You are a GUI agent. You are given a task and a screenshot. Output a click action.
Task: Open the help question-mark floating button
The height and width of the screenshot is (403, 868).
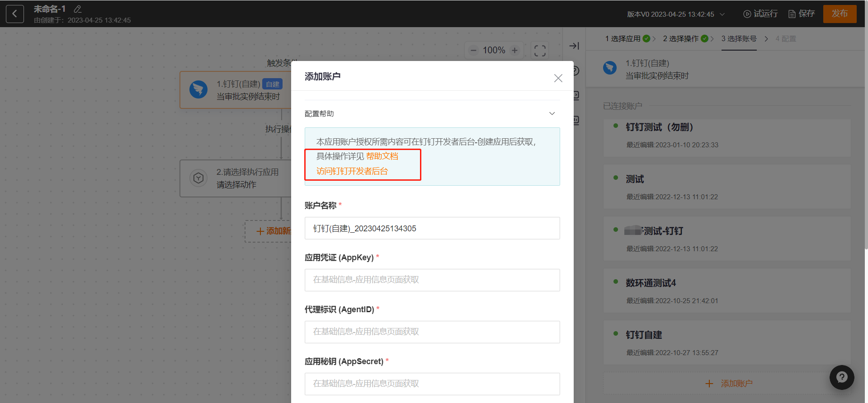pyautogui.click(x=842, y=377)
